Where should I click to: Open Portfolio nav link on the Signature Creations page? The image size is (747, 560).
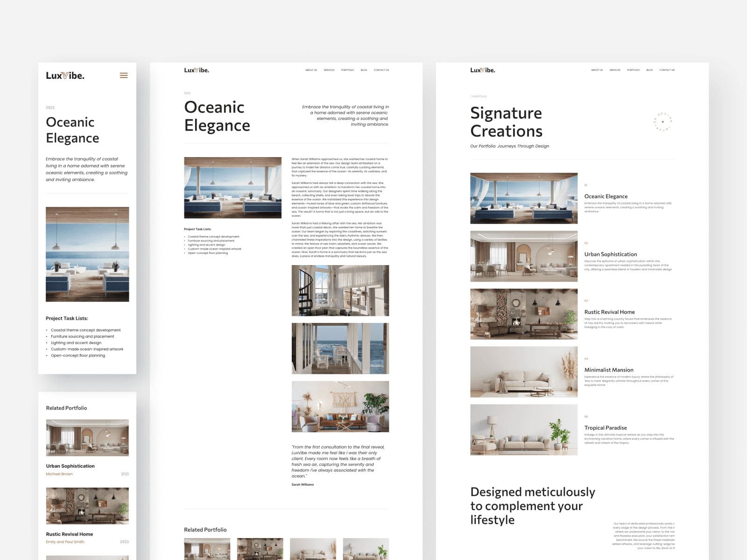(x=634, y=70)
